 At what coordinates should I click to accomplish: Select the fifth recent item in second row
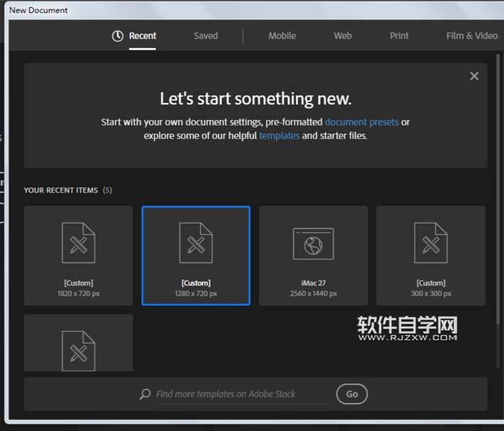click(79, 343)
